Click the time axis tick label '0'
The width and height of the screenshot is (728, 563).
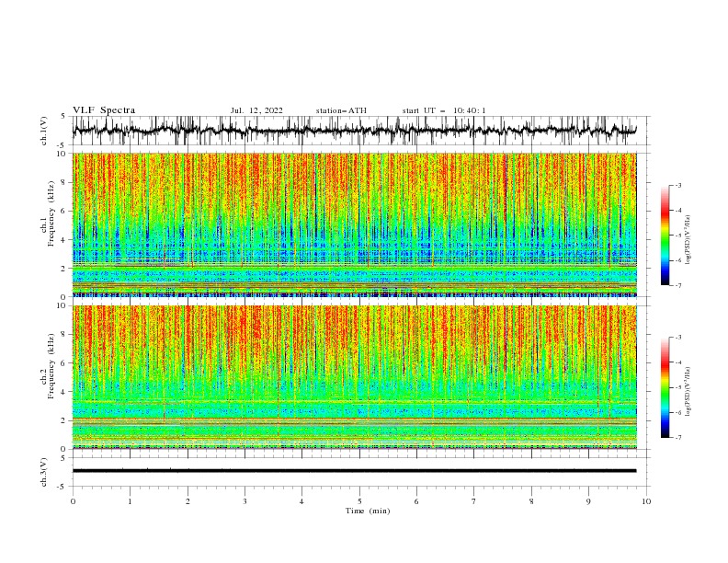[x=73, y=501]
